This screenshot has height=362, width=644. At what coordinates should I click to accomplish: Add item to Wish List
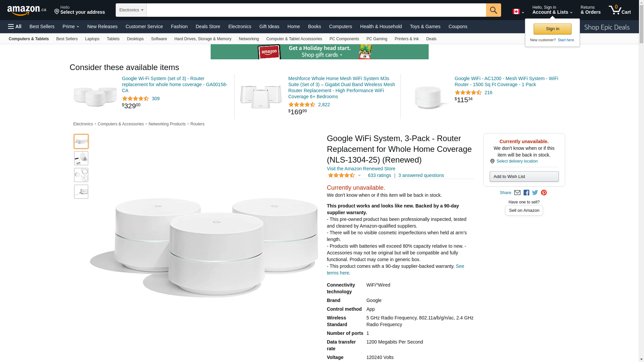(524, 177)
